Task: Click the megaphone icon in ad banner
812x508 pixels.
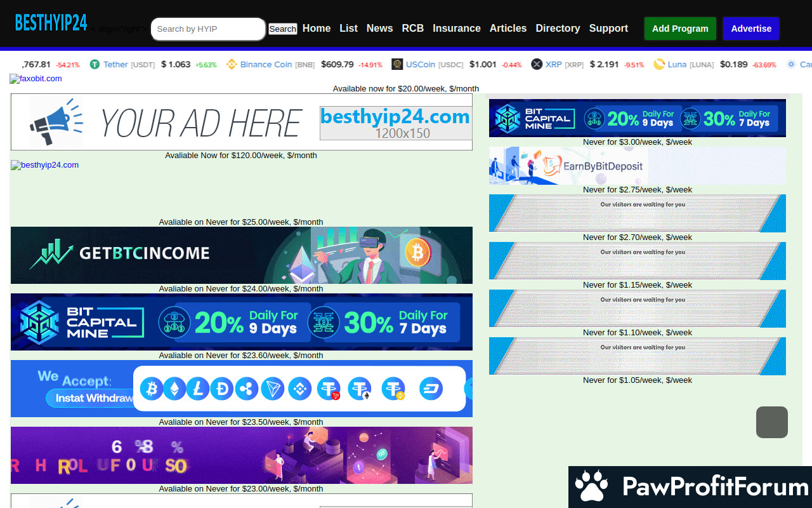Action: point(56,123)
